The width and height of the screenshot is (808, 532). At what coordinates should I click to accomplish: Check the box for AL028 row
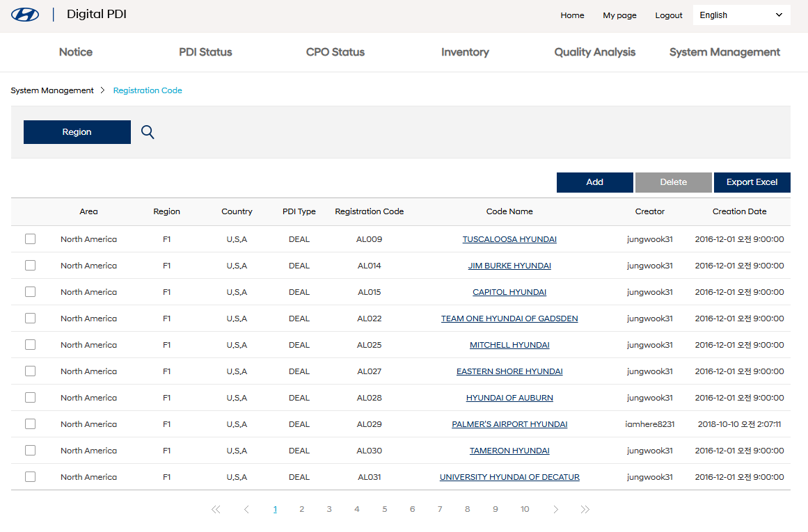[31, 398]
